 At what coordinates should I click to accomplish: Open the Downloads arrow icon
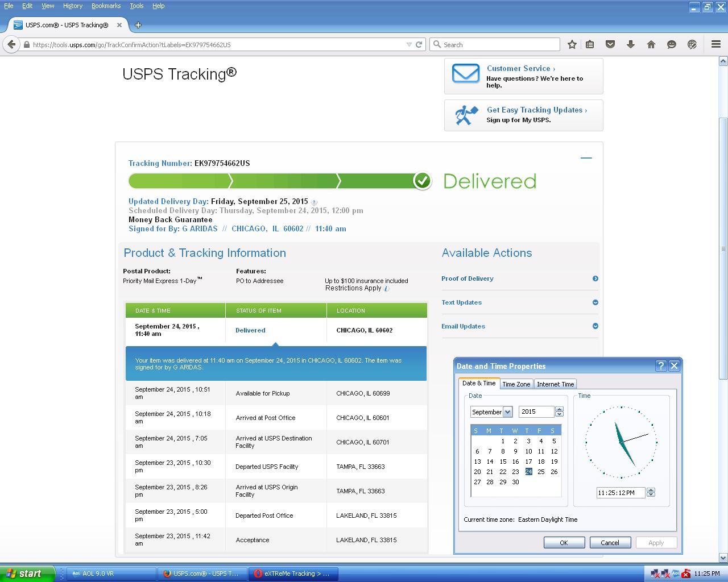coord(631,44)
